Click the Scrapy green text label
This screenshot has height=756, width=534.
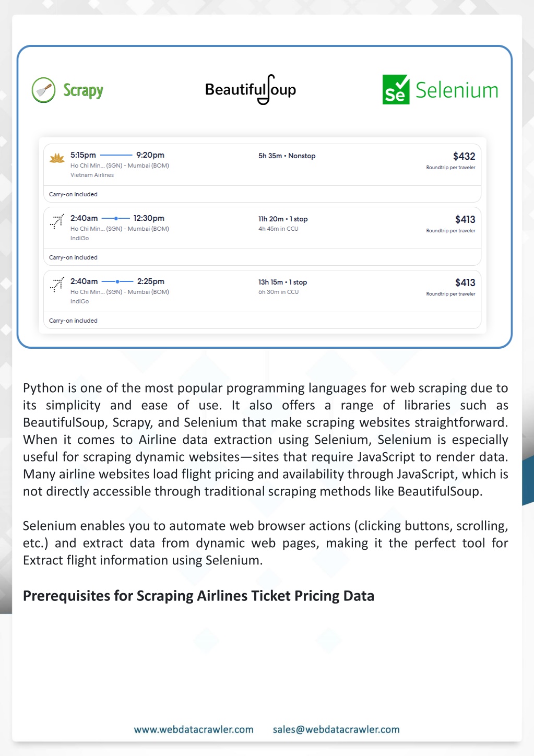point(83,90)
